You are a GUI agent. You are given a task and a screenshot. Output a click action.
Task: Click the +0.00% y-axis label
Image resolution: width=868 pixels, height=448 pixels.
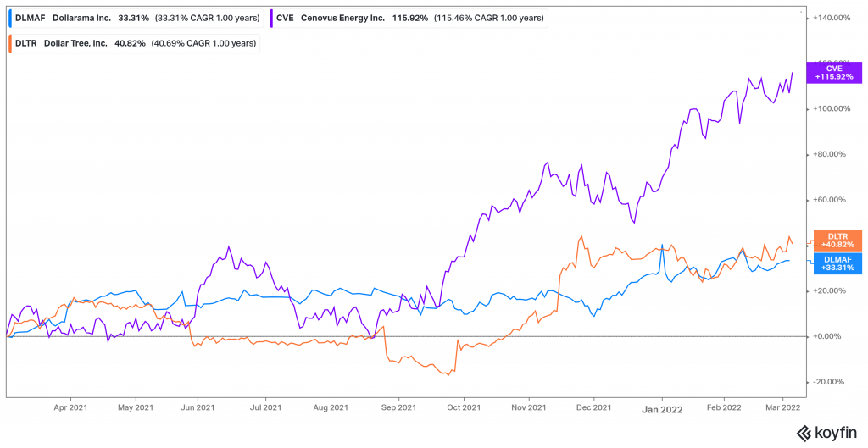tap(826, 336)
